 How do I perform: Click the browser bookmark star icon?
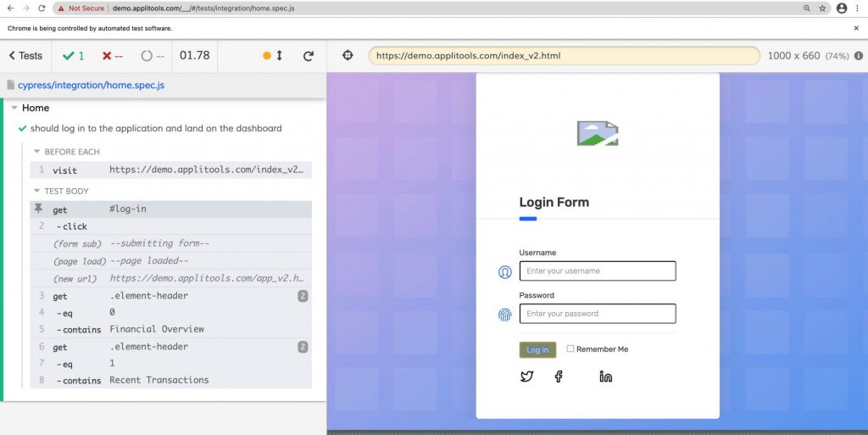coord(821,8)
